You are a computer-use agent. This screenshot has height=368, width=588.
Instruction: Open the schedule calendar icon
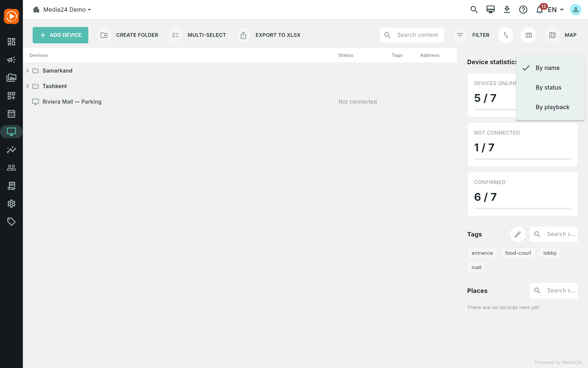pos(11,114)
